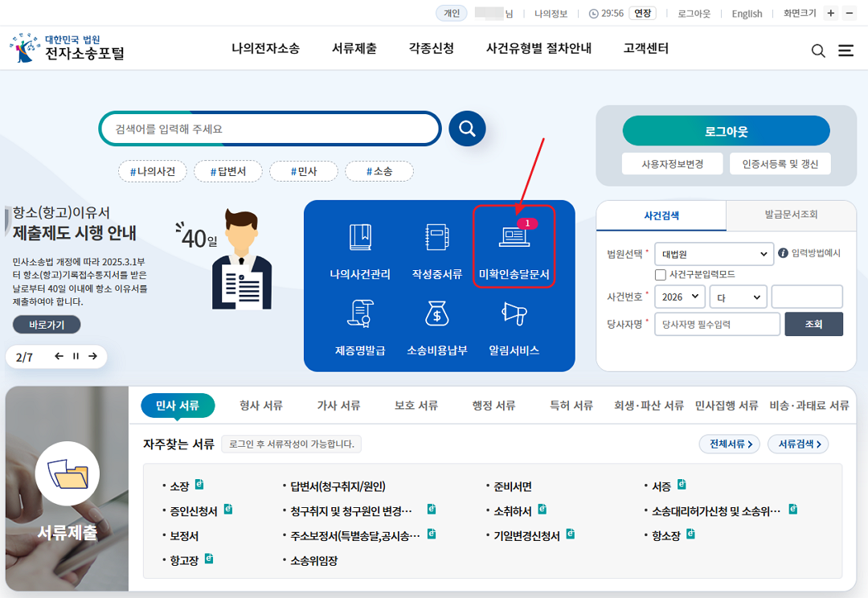Open 답변서(청구취지/원인) document link
The image size is (868, 598).
[x=338, y=486]
